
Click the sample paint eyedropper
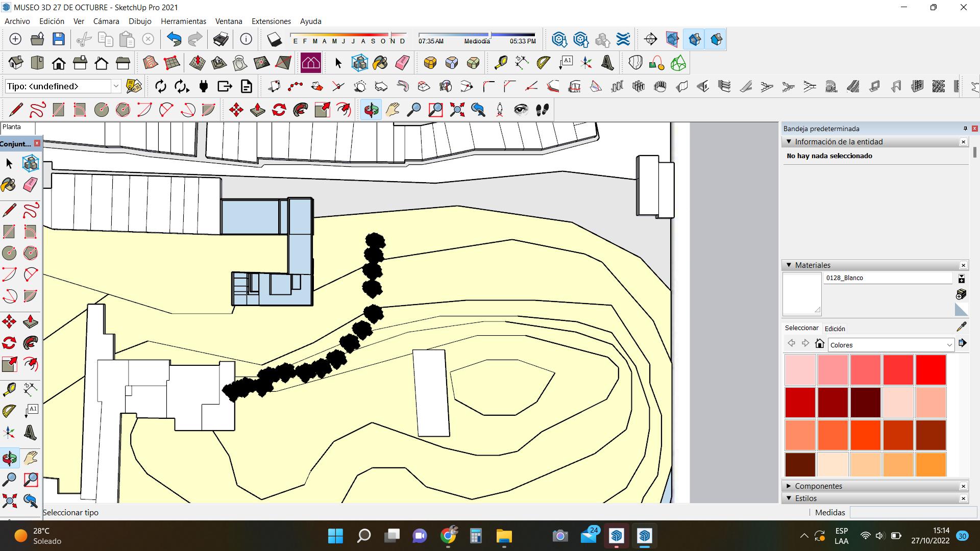(961, 327)
